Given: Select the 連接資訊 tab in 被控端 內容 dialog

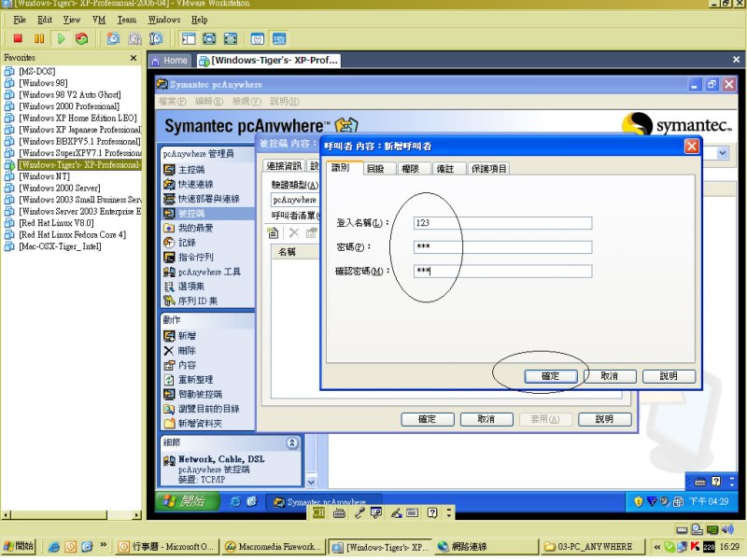Looking at the screenshot, I should [x=284, y=166].
